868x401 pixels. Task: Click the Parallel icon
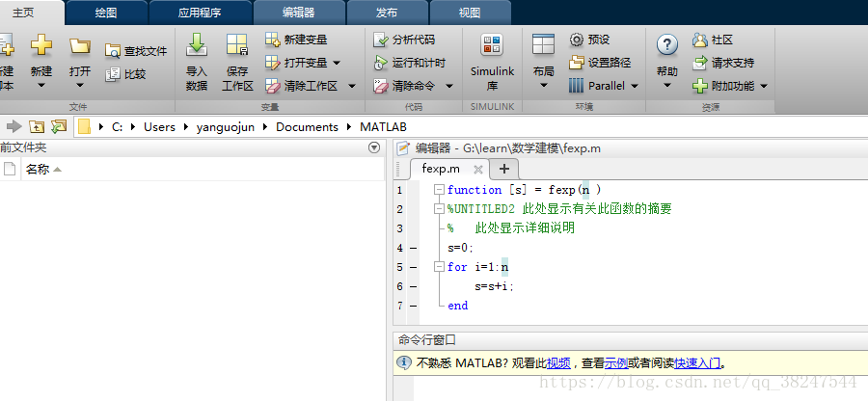pyautogui.click(x=577, y=87)
